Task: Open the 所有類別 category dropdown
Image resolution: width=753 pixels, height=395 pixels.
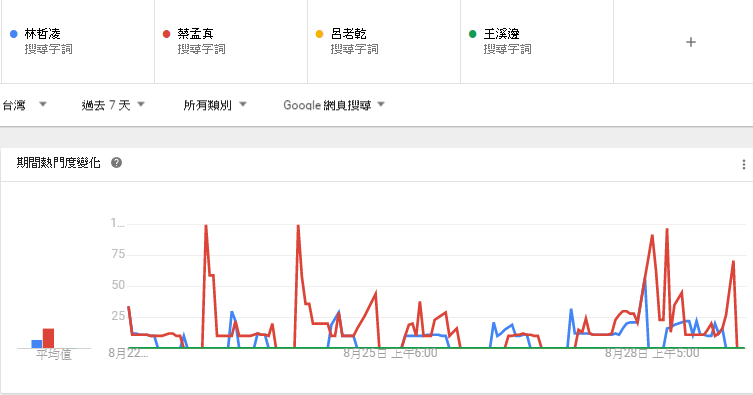Action: coord(215,105)
